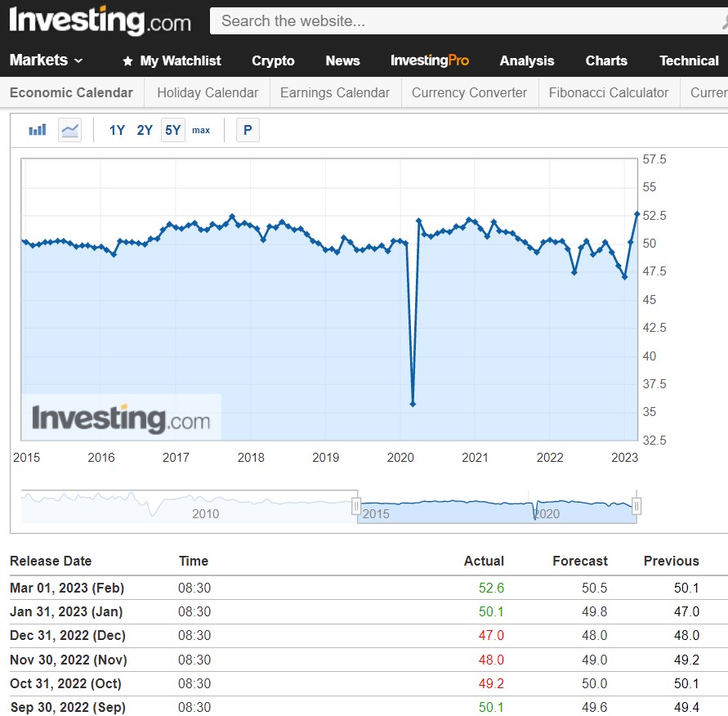Open the Crypto section
Screen dimensions: 728x716
coord(273,60)
